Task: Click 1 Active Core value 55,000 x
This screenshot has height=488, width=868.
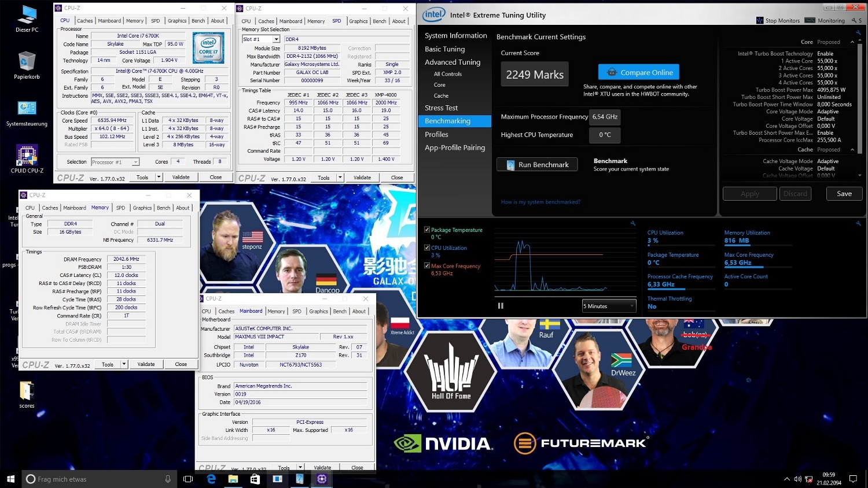Action: click(827, 61)
